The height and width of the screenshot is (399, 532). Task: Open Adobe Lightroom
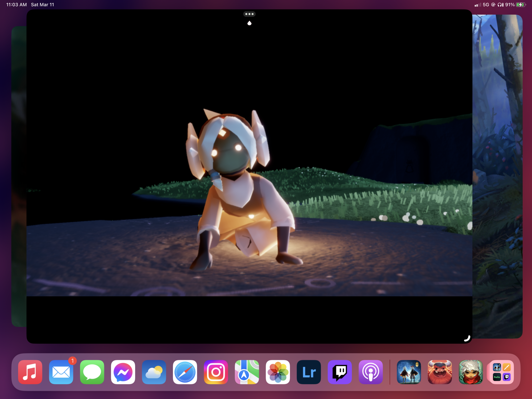point(309,372)
